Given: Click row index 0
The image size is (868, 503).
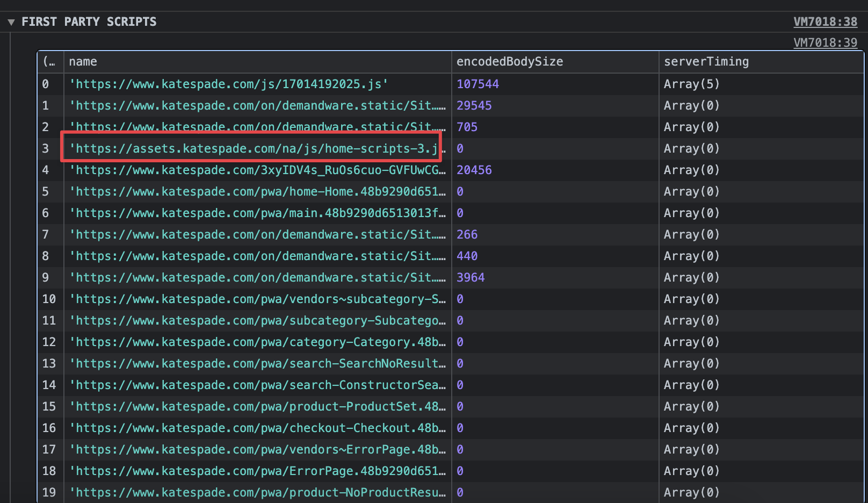Looking at the screenshot, I should coord(46,84).
